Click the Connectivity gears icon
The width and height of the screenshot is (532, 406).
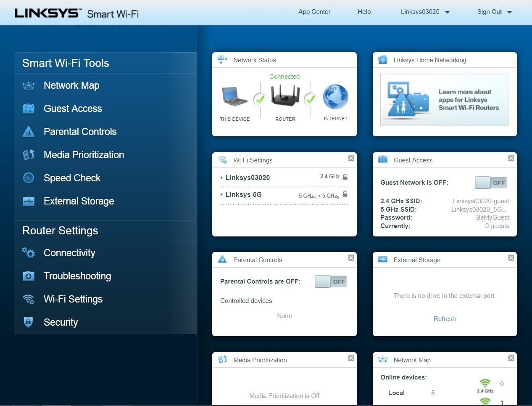coord(29,253)
